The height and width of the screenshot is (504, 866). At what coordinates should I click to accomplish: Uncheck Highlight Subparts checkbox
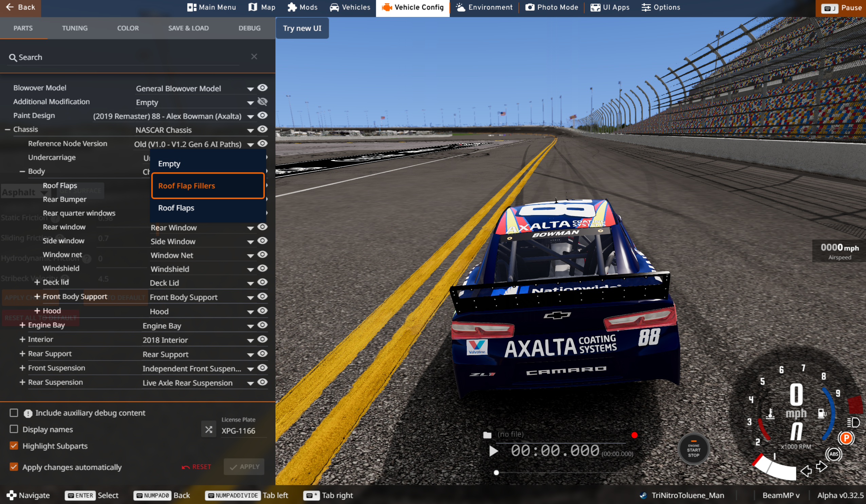tap(14, 446)
